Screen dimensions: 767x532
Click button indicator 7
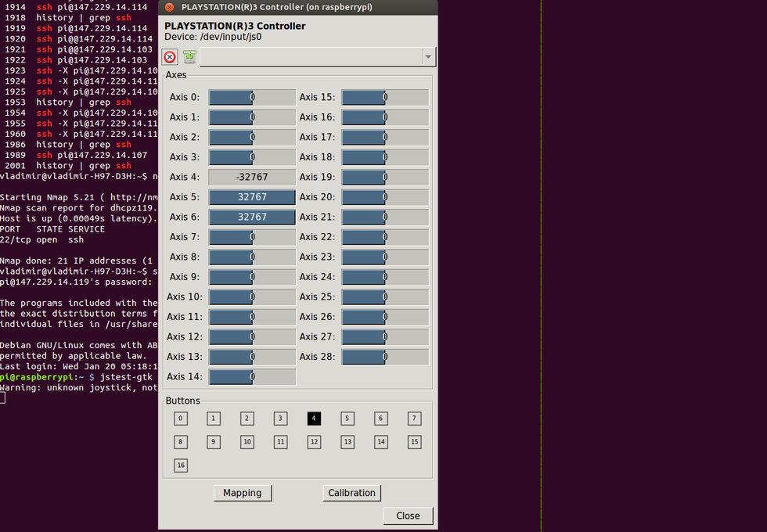tap(414, 419)
